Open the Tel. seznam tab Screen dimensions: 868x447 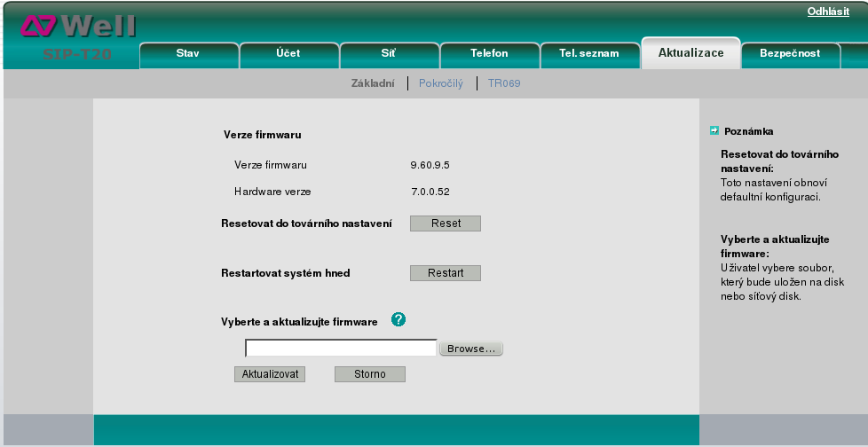point(589,53)
